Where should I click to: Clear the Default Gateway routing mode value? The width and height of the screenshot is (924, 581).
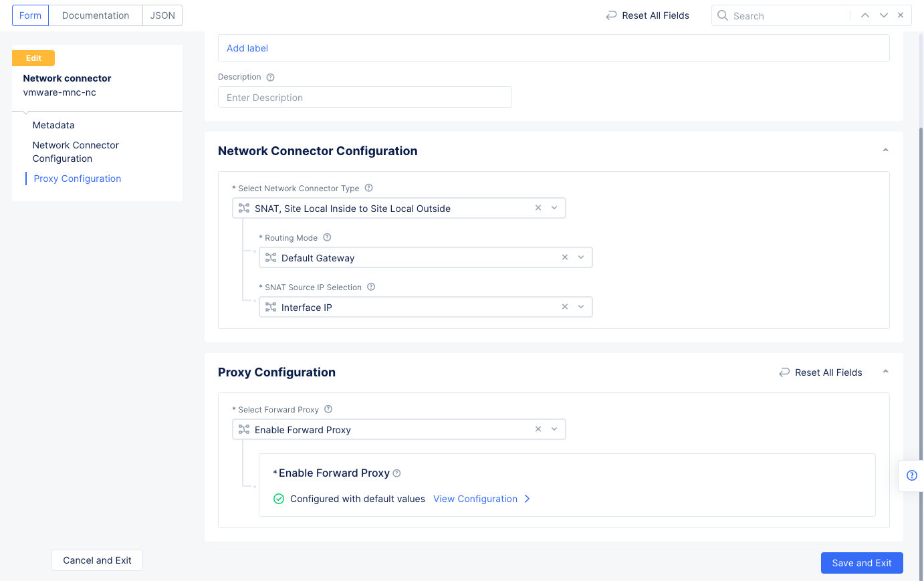pos(565,257)
